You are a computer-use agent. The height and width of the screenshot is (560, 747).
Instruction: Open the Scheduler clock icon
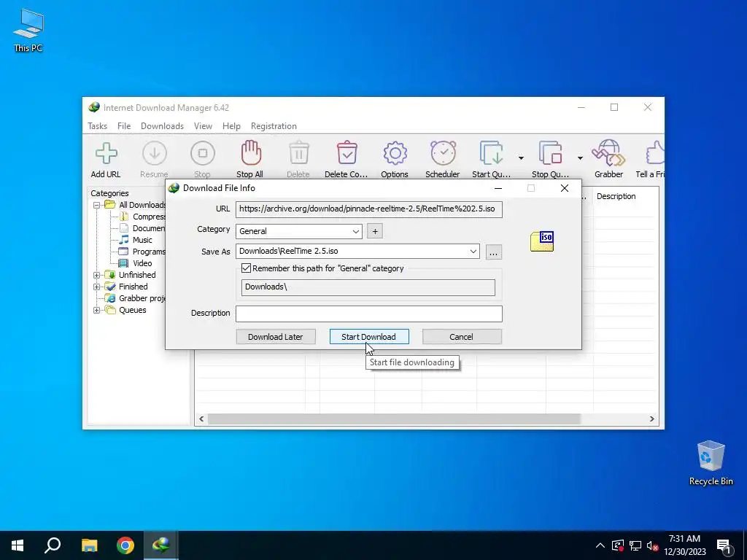[x=443, y=153]
